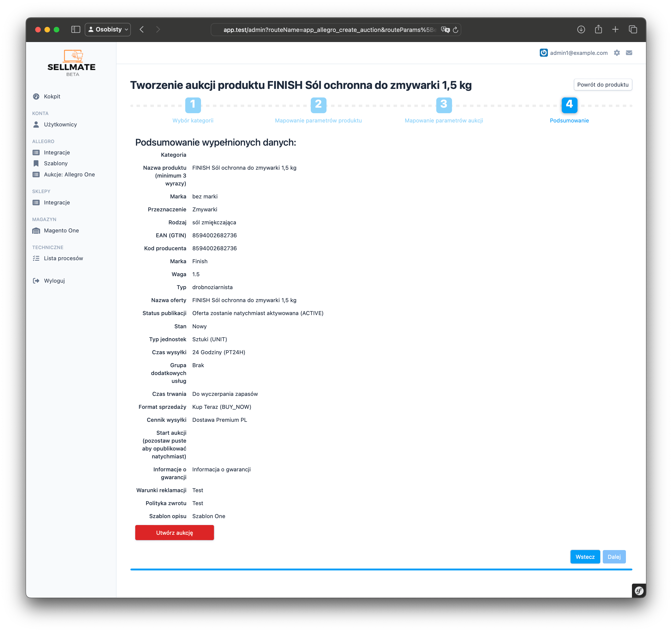The width and height of the screenshot is (672, 632).
Task: Click Przeznaczenie value Zmywarki
Action: (x=205, y=210)
